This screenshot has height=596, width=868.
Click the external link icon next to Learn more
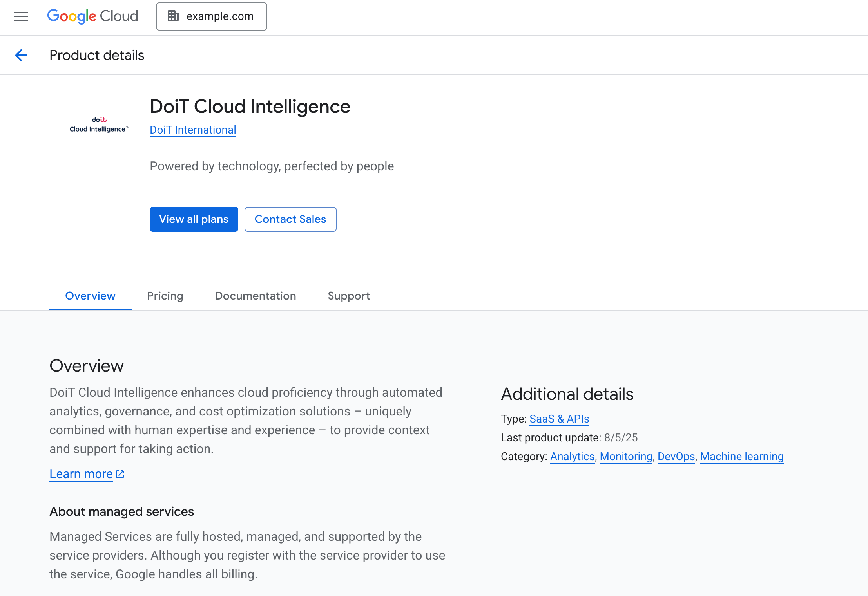click(119, 474)
